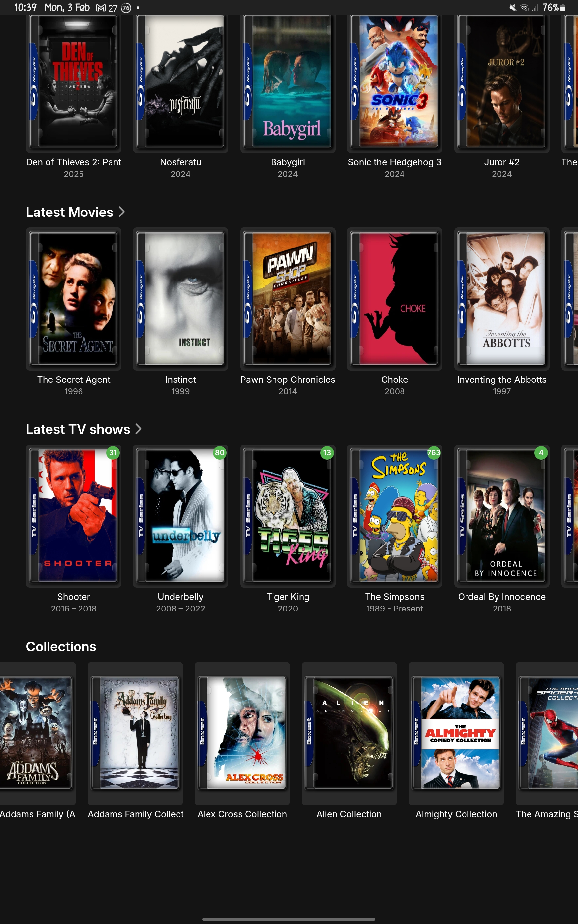Select the title text 'Babygirl'
Viewport: 578px width, 924px height.
point(287,162)
